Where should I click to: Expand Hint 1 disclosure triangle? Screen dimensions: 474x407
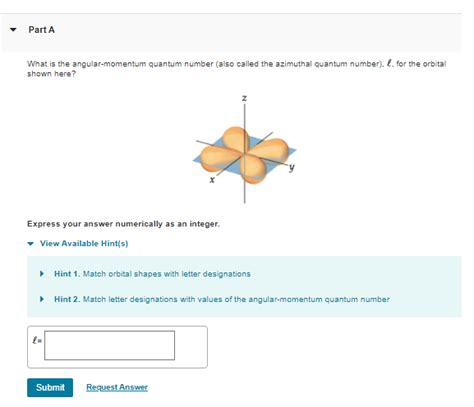(42, 274)
